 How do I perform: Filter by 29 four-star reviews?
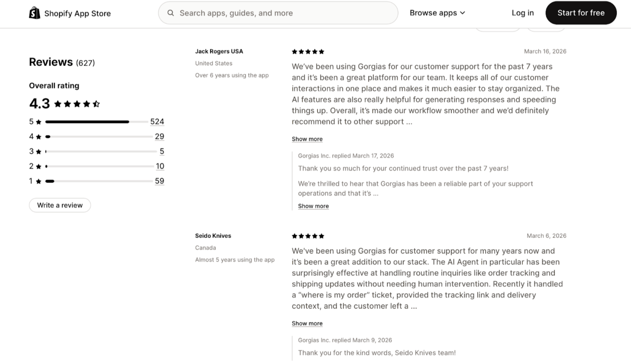pos(159,137)
